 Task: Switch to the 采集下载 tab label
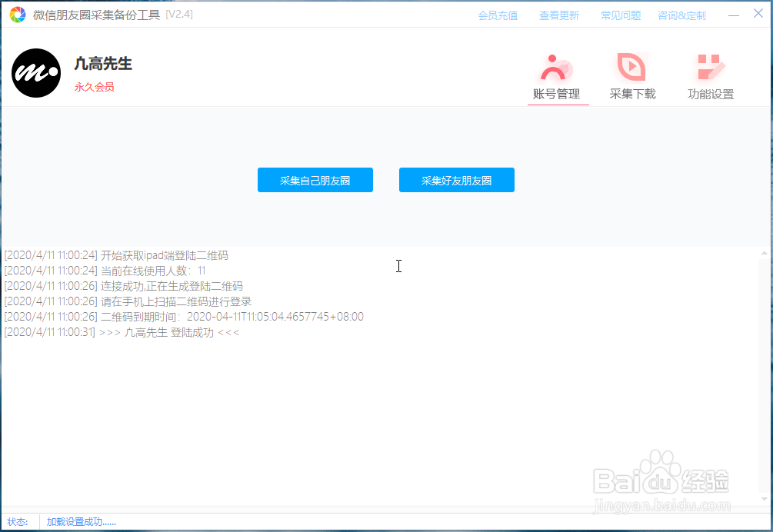point(632,94)
